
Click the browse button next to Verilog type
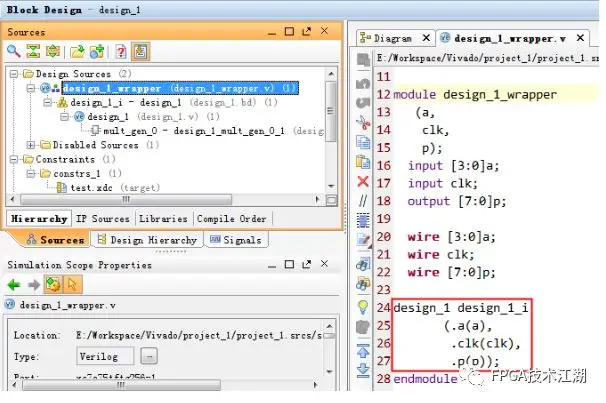click(148, 356)
